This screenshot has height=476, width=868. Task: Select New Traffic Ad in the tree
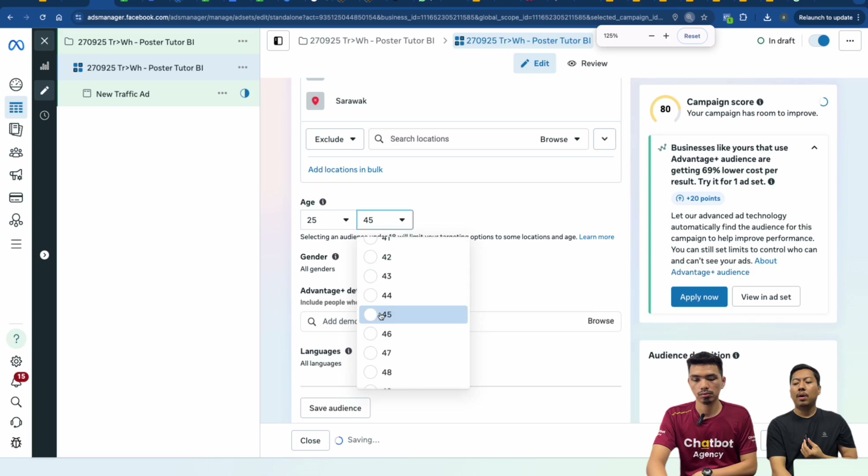123,94
